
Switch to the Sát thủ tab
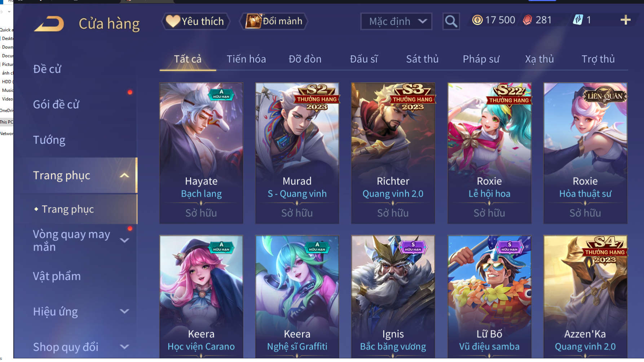(422, 59)
